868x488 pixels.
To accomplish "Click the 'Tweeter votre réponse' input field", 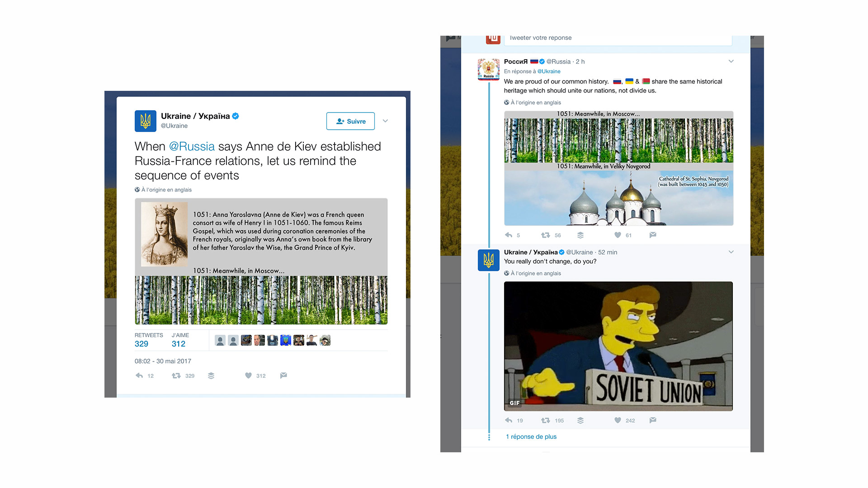I will [x=618, y=39].
